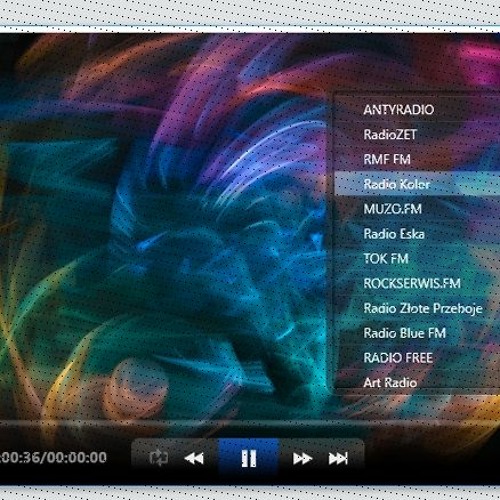This screenshot has width=500, height=500.
Task: Play MUZO.FM station
Action: 417,209
